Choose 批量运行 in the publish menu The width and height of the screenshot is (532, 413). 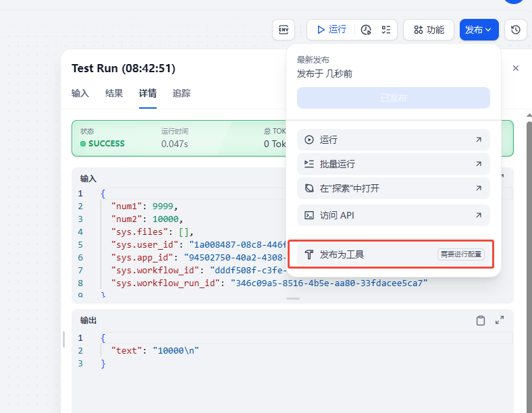coord(393,164)
